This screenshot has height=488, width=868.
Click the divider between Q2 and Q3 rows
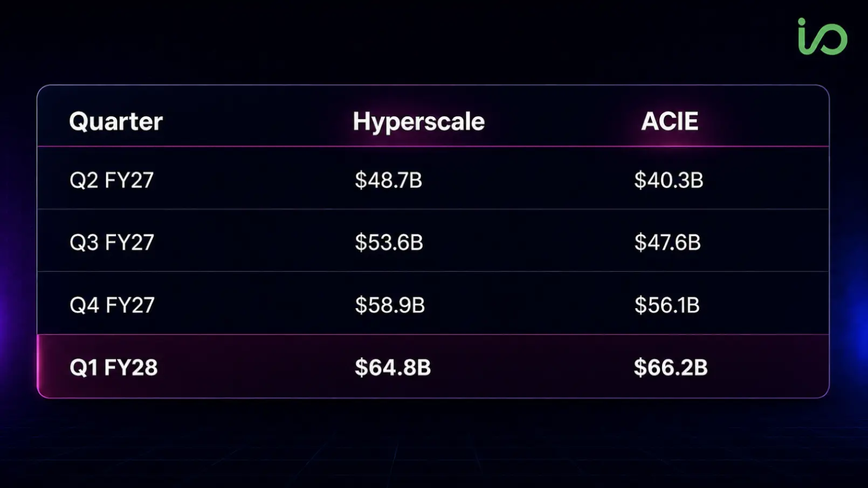433,209
